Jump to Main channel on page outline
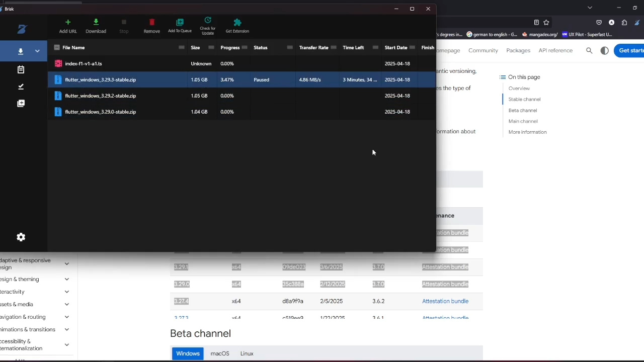The height and width of the screenshot is (362, 644). (523, 121)
